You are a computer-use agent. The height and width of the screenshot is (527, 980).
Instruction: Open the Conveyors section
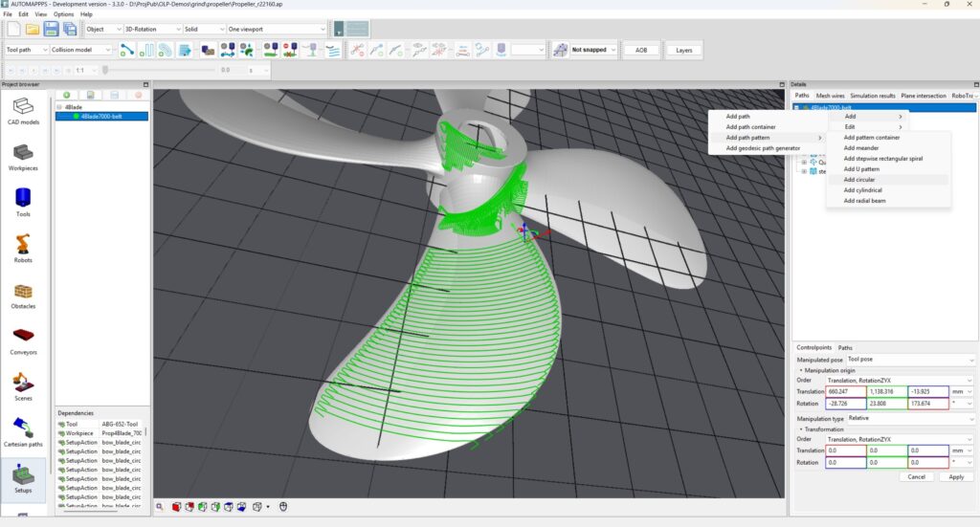[23, 341]
